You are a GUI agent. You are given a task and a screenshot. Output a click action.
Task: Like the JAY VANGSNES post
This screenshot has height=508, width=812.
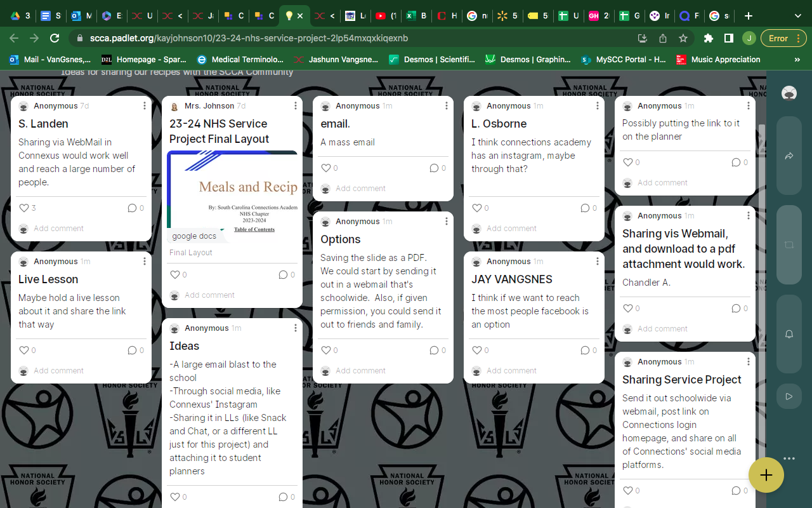477,350
